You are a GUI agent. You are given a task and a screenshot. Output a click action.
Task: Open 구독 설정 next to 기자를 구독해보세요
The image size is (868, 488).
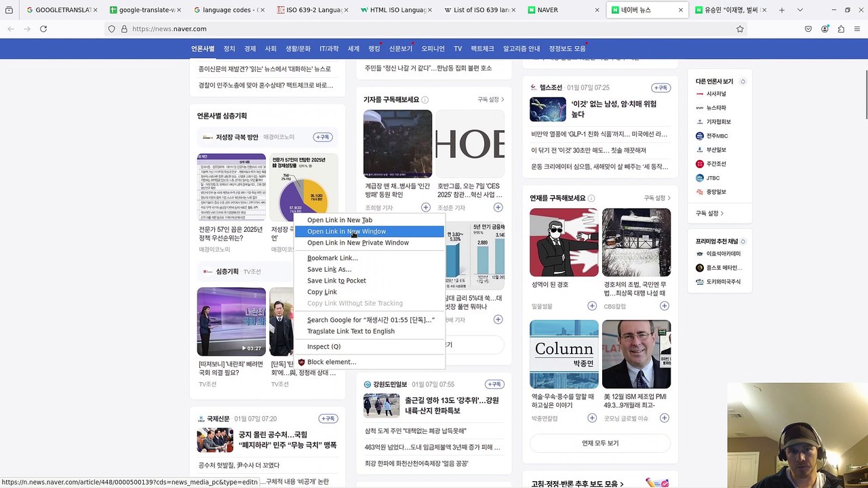491,100
